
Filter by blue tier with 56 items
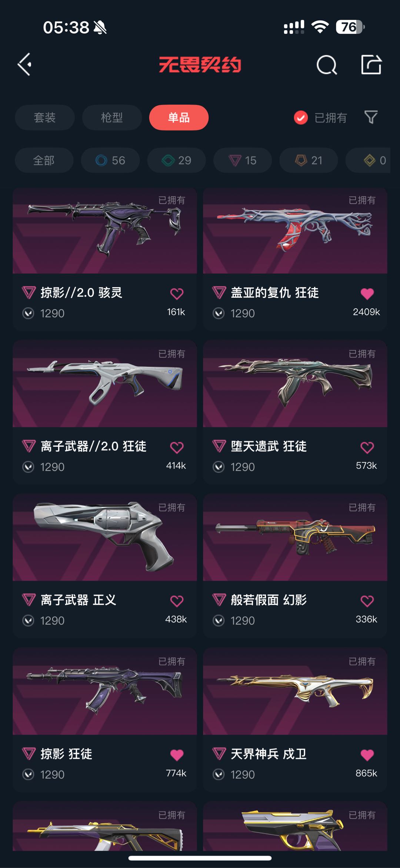click(110, 160)
